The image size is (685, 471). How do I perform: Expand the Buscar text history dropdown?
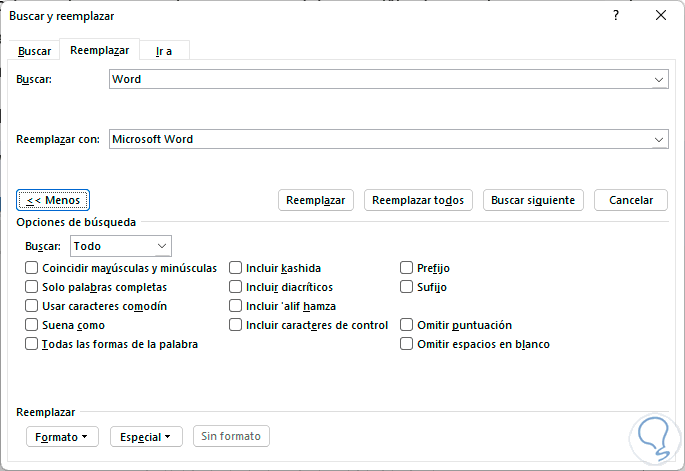(659, 79)
